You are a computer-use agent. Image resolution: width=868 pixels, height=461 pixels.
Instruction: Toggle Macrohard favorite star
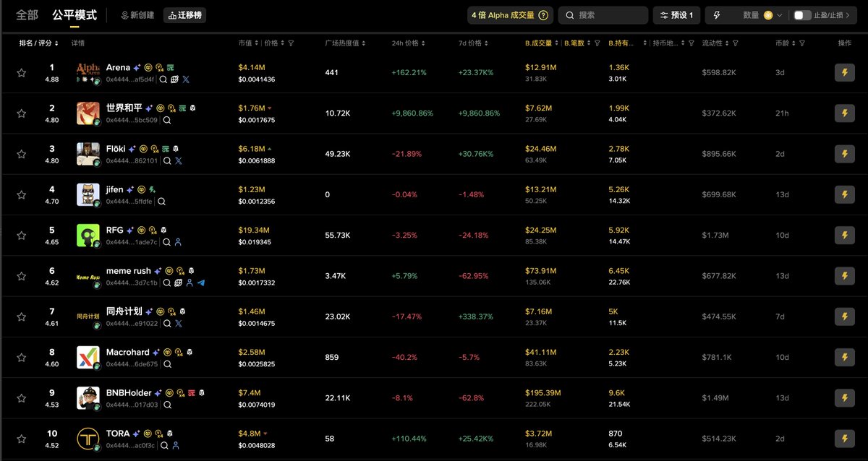point(22,357)
